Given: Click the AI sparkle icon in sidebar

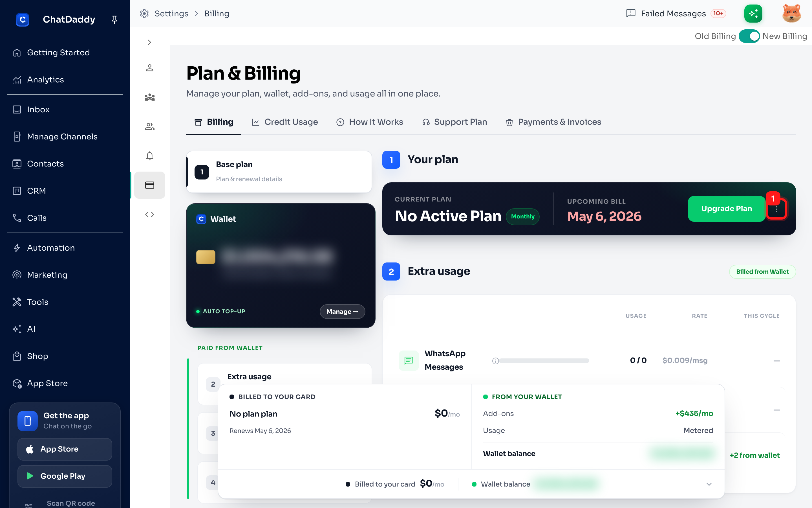Looking at the screenshot, I should pyautogui.click(x=17, y=329).
